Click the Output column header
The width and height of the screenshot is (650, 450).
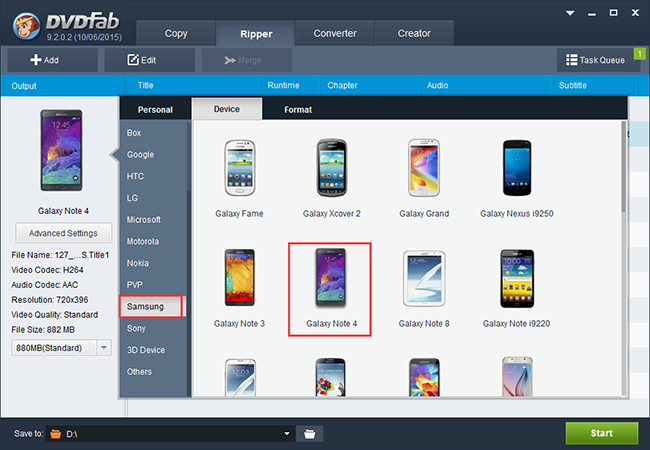pos(24,86)
